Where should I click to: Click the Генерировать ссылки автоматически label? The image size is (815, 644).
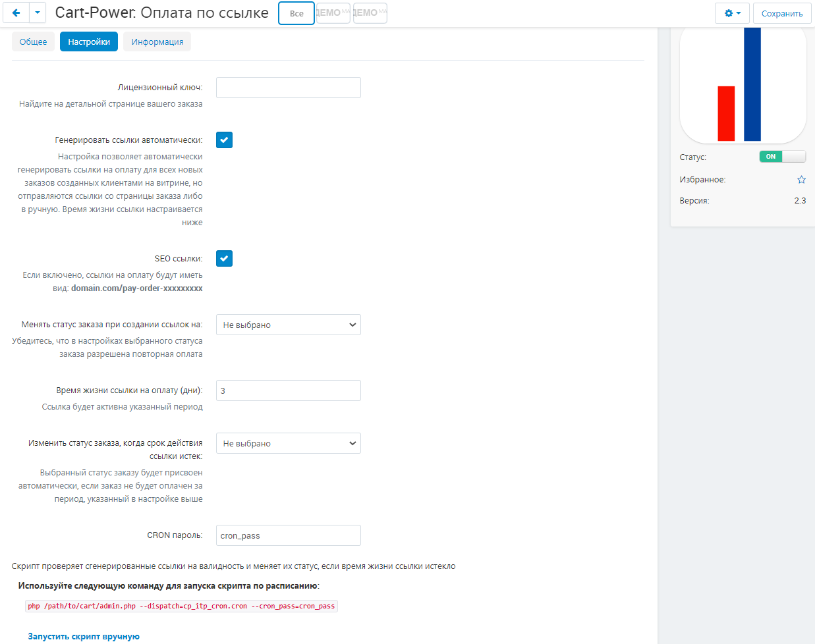coord(129,140)
